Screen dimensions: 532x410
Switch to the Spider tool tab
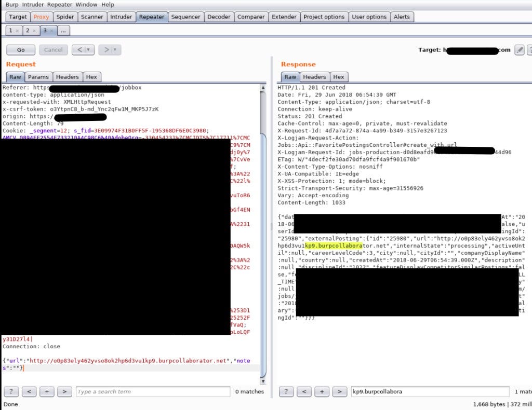click(x=65, y=17)
